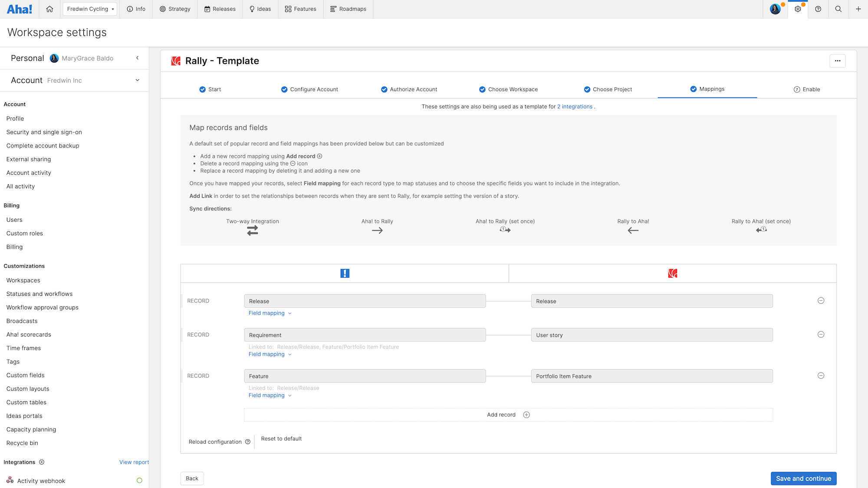
Task: Click Add record in the mapping table
Action: coord(507,415)
